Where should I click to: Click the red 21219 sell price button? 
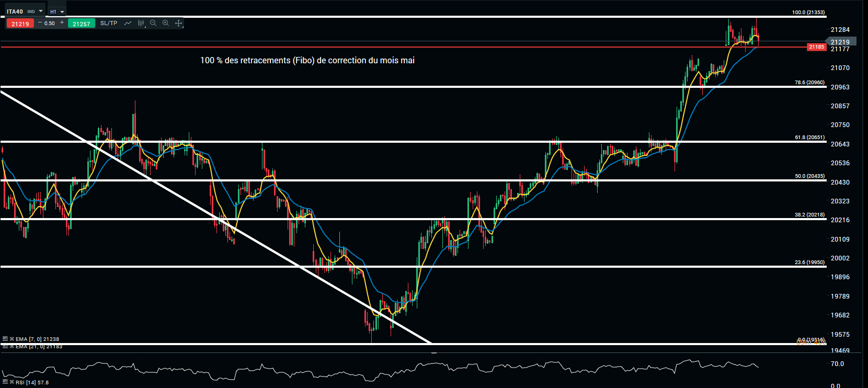[20, 24]
